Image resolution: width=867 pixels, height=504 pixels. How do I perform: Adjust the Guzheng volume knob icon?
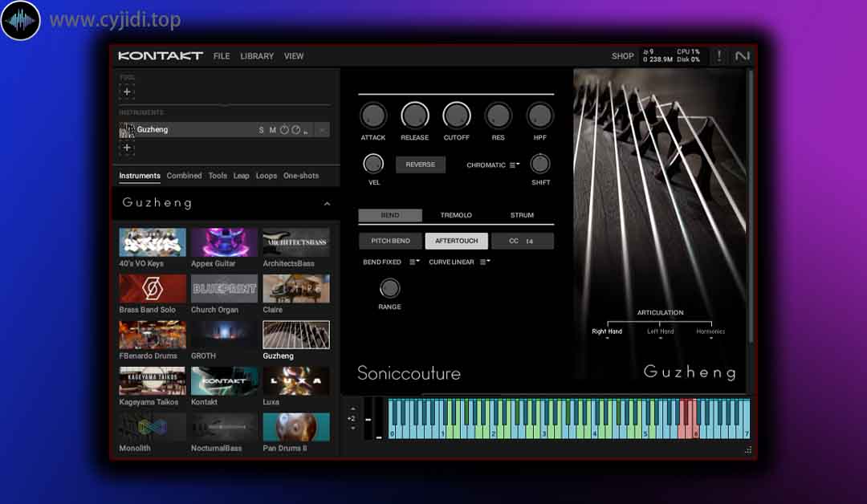click(x=284, y=130)
